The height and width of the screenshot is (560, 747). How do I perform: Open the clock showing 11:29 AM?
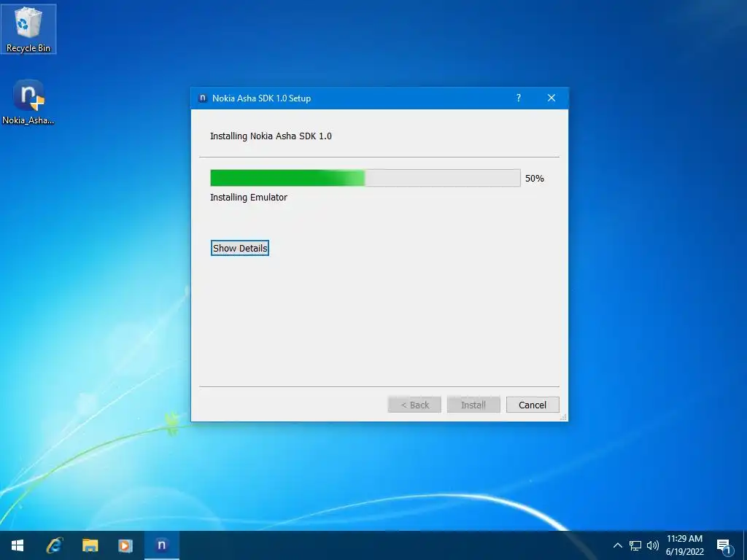tap(684, 545)
